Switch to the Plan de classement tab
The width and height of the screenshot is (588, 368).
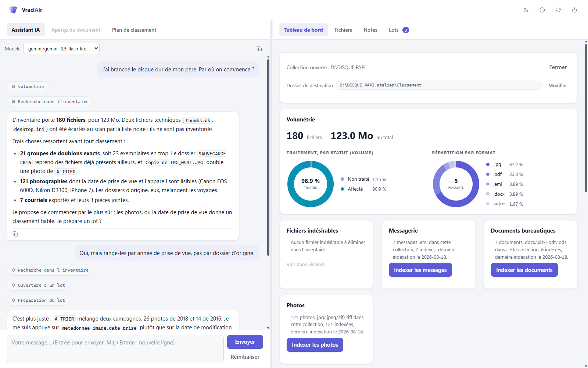click(x=134, y=30)
